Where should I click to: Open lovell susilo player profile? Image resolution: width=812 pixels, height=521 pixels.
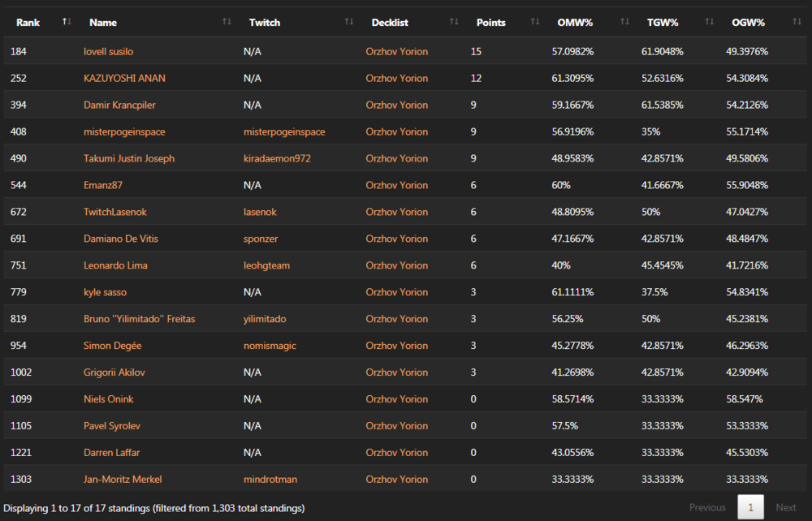pyautogui.click(x=108, y=52)
